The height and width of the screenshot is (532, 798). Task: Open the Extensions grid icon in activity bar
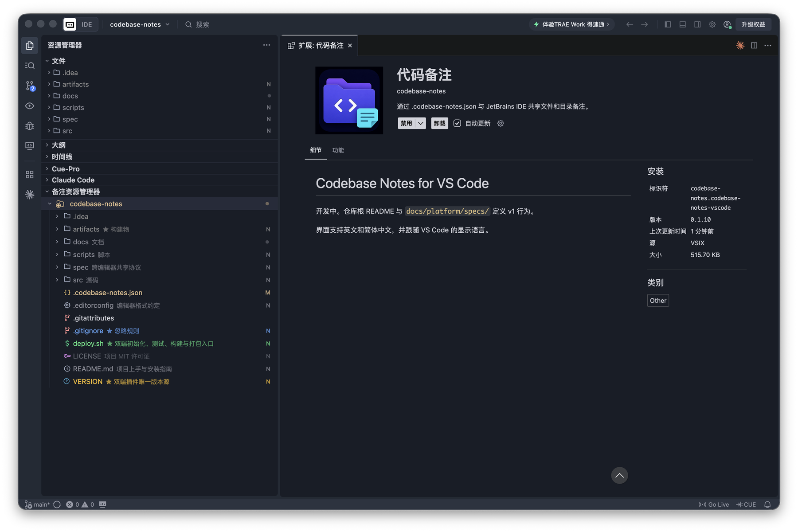(x=30, y=175)
